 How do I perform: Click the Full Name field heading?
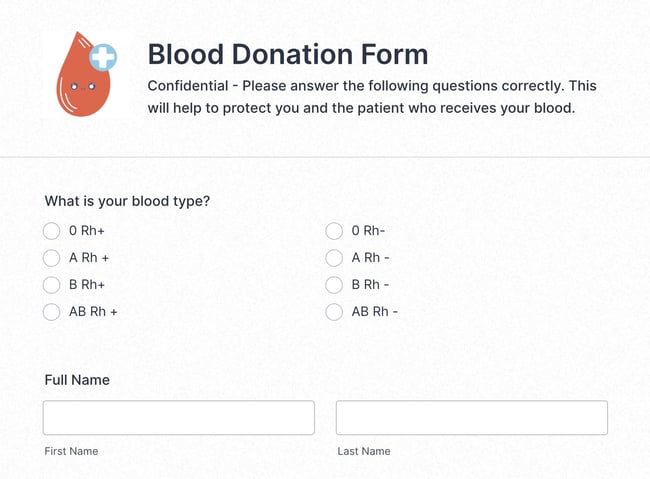(77, 380)
